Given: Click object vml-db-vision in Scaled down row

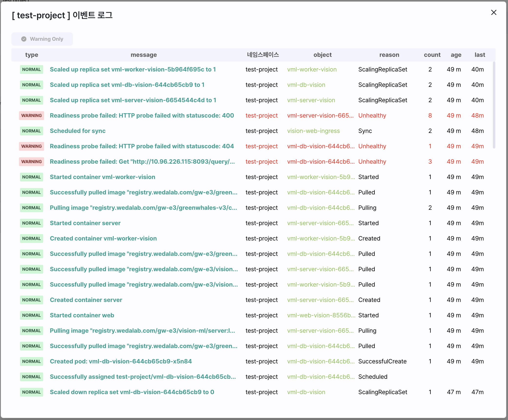Looking at the screenshot, I should click(306, 392).
